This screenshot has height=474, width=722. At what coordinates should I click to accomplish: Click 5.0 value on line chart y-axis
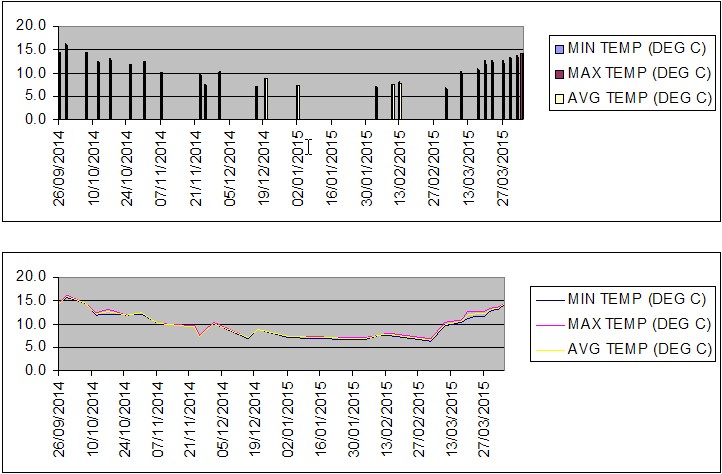pos(35,347)
